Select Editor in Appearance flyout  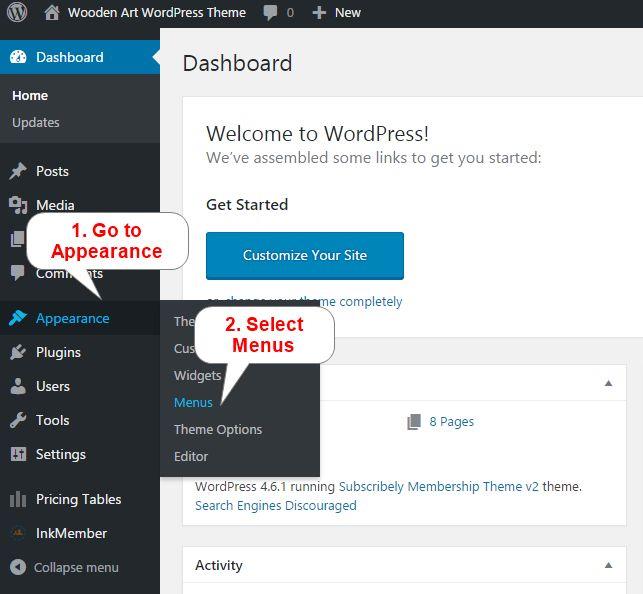click(191, 456)
